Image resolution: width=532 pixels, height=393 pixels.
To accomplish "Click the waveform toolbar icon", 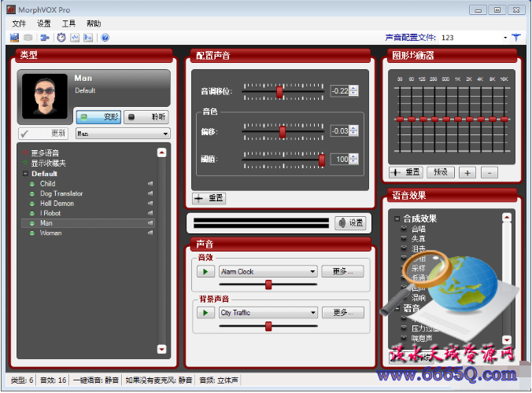I will pos(75,38).
